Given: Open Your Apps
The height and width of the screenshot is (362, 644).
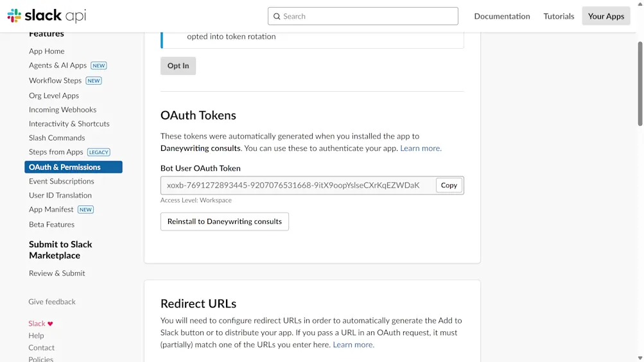Looking at the screenshot, I should point(606,16).
